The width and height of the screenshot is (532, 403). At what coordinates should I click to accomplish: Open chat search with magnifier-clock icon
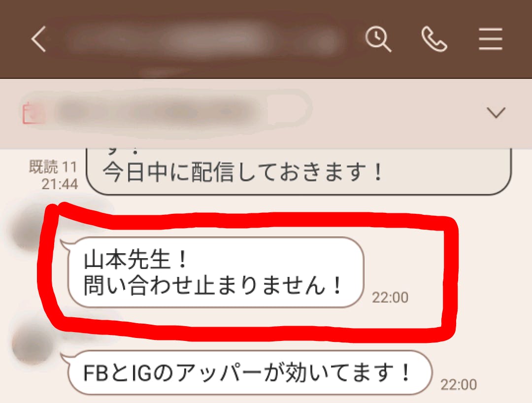tap(378, 39)
